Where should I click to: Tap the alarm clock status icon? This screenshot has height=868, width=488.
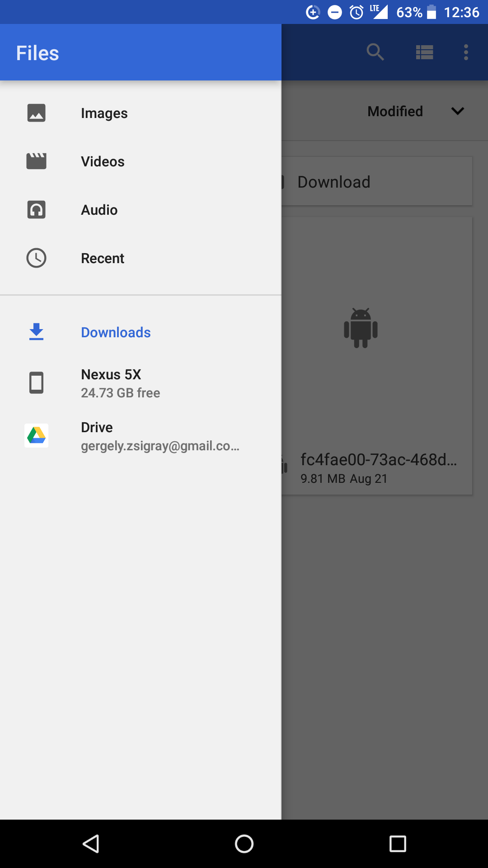tap(357, 12)
